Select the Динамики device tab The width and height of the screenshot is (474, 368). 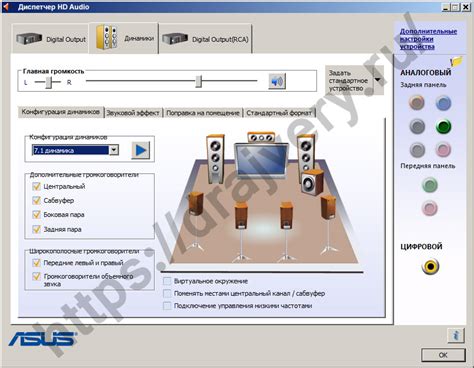tap(124, 38)
